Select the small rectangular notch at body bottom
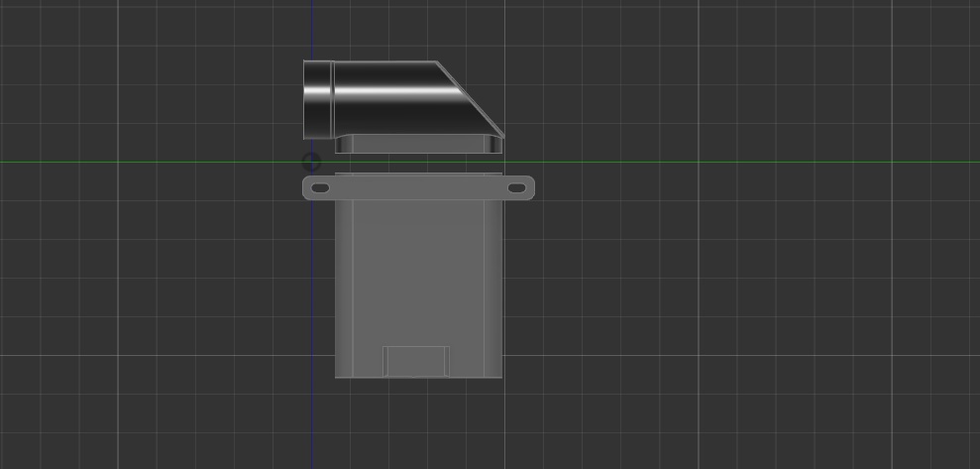The image size is (980, 469). (416, 362)
